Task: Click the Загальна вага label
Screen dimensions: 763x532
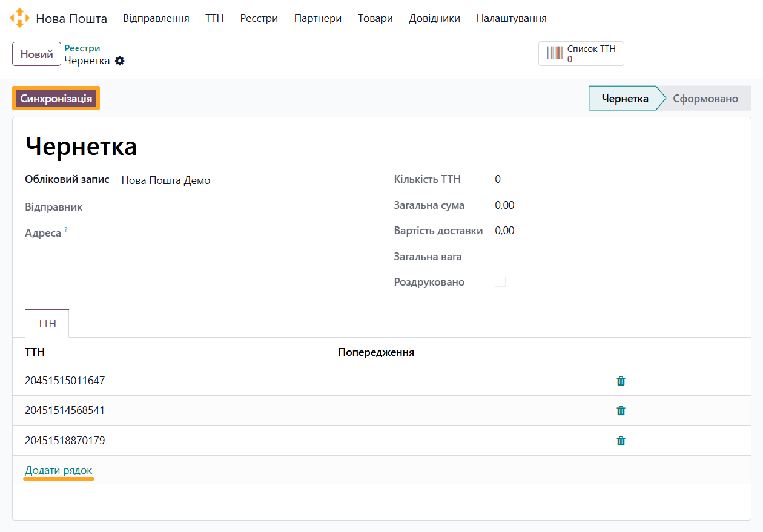Action: 428,257
